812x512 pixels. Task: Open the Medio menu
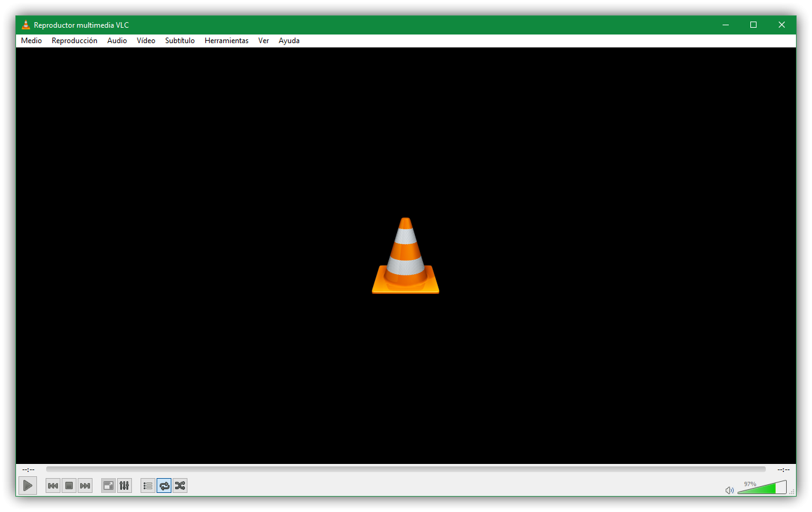pyautogui.click(x=31, y=41)
